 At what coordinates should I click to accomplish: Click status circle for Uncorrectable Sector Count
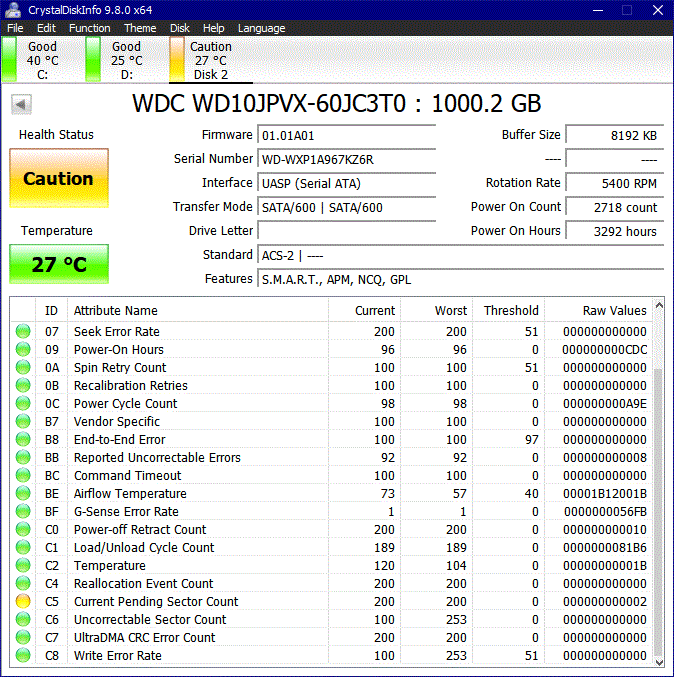pos(23,620)
